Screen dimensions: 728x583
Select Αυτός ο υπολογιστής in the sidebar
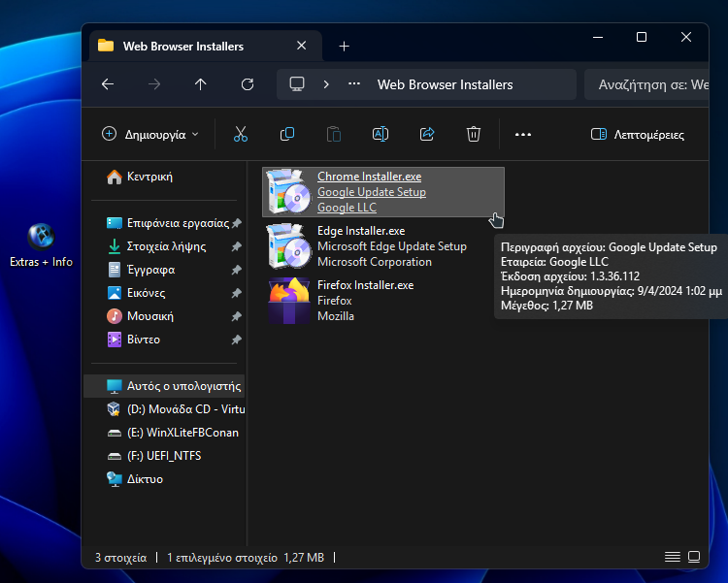pyautogui.click(x=164, y=386)
